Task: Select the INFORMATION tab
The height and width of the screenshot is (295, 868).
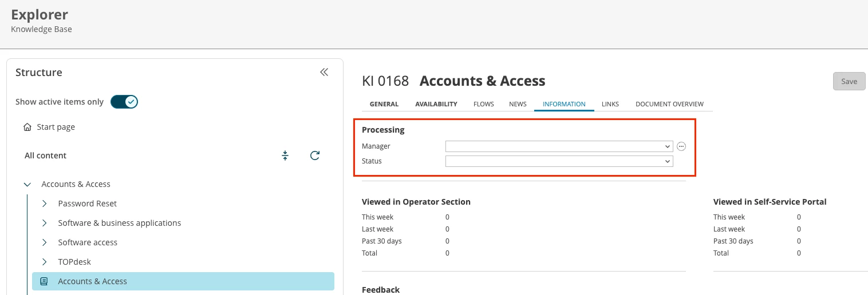Action: coord(564,104)
